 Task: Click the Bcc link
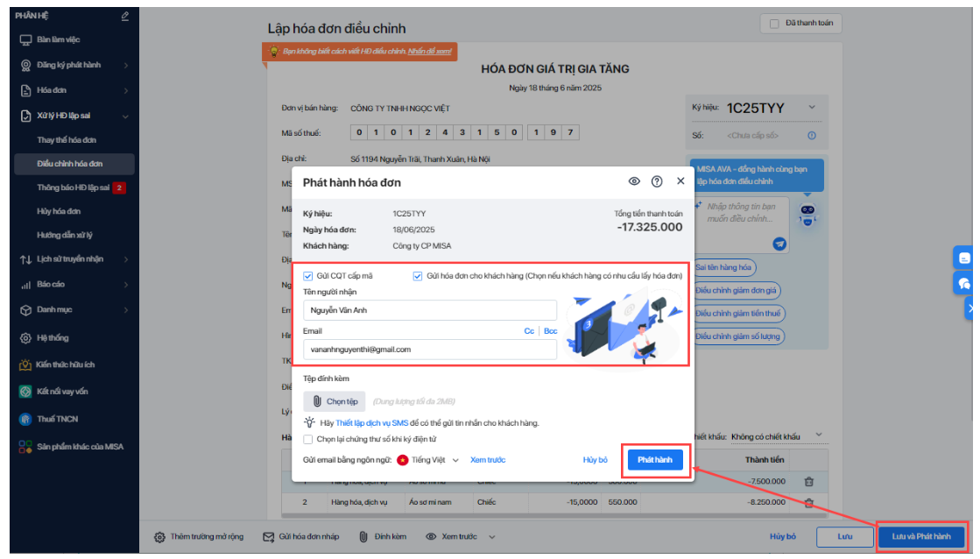pyautogui.click(x=551, y=331)
